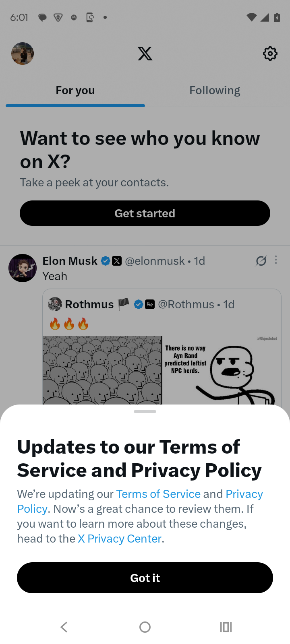Switch to the Following tab
This screenshot has height=644, width=290.
(x=215, y=91)
